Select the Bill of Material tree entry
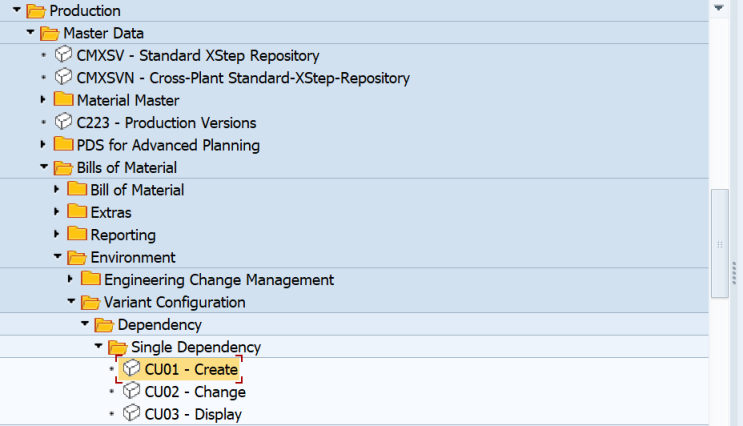Image resolution: width=743 pixels, height=426 pixels. pyautogui.click(x=137, y=190)
